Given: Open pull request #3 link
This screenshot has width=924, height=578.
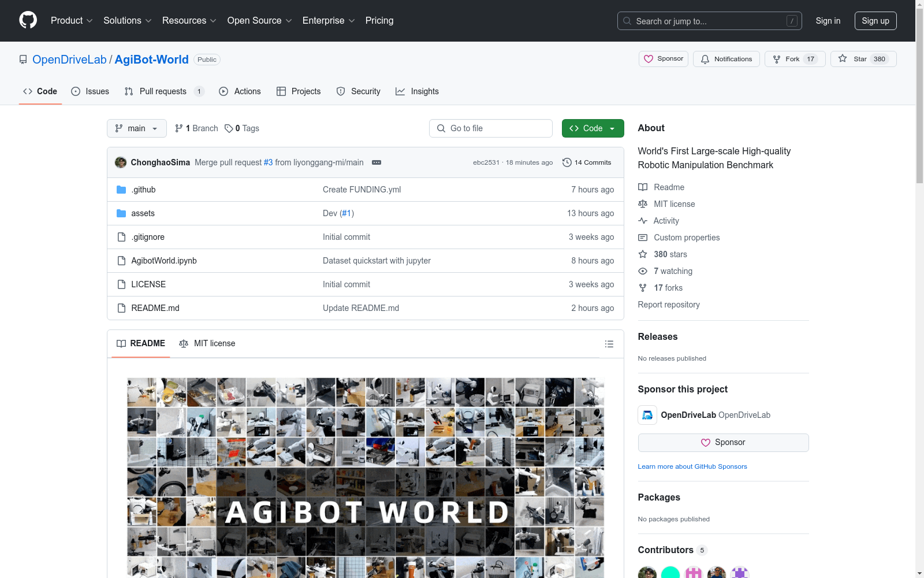Looking at the screenshot, I should pos(268,162).
